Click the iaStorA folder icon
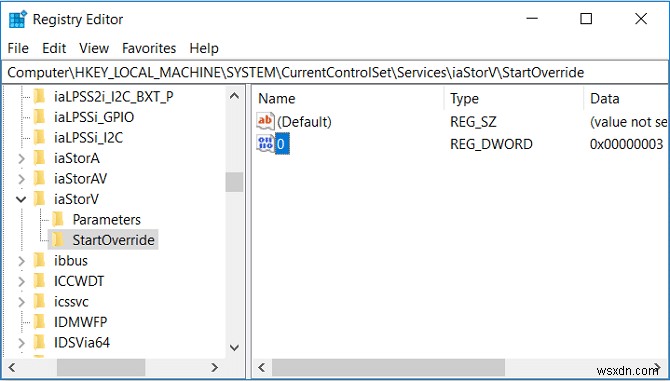The height and width of the screenshot is (381, 670). 39,158
